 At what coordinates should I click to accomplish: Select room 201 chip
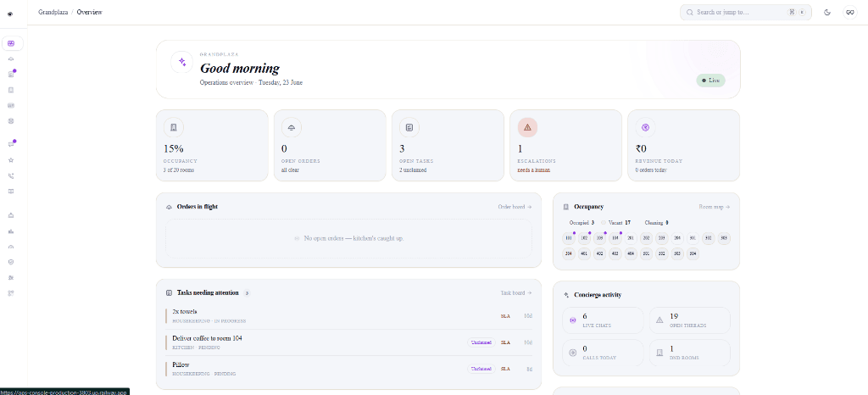631,238
